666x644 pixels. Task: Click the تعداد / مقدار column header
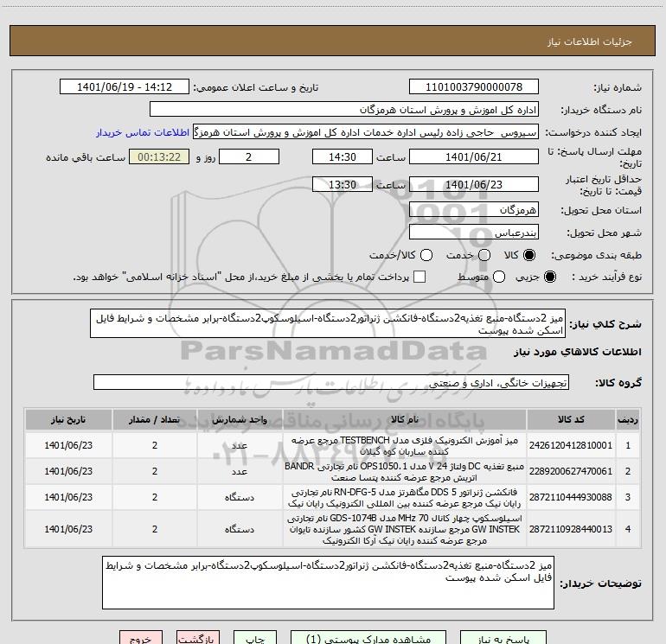click(155, 419)
